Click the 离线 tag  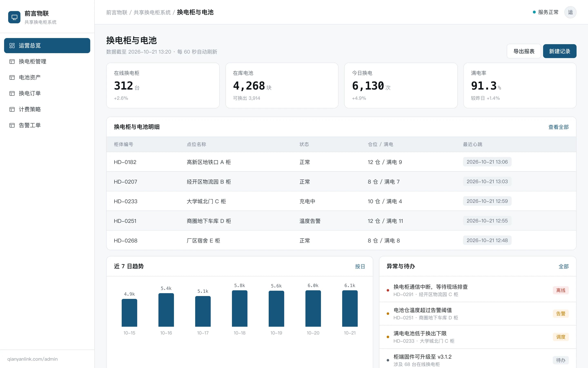[x=561, y=290]
